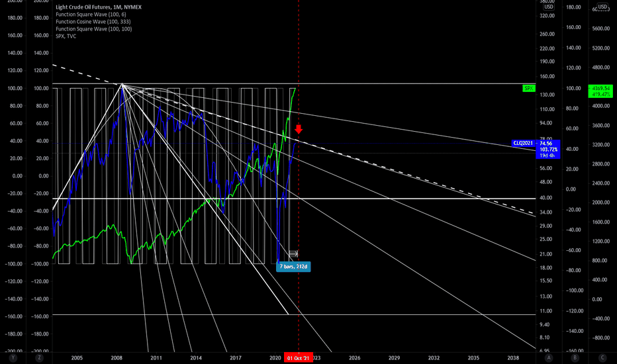This screenshot has width=617, height=364.
Task: Click the C scale circle icon
Action: 602,357
